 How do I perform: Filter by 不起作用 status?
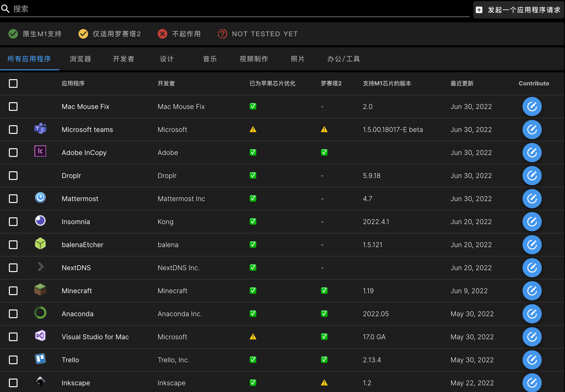[179, 34]
